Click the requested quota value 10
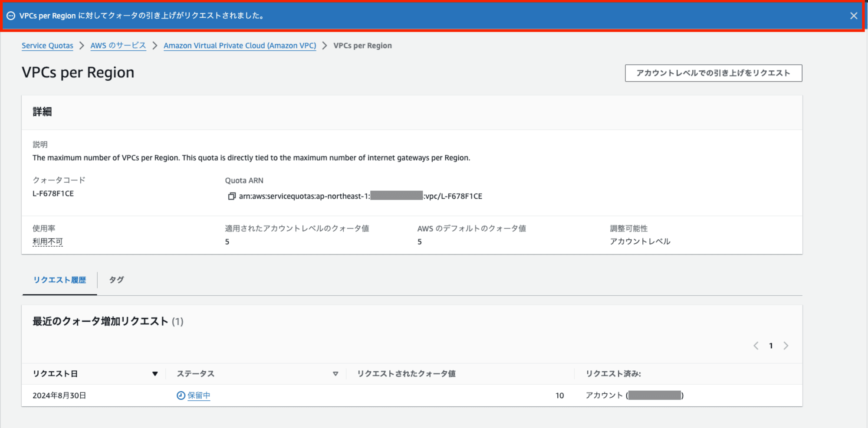 click(x=559, y=395)
